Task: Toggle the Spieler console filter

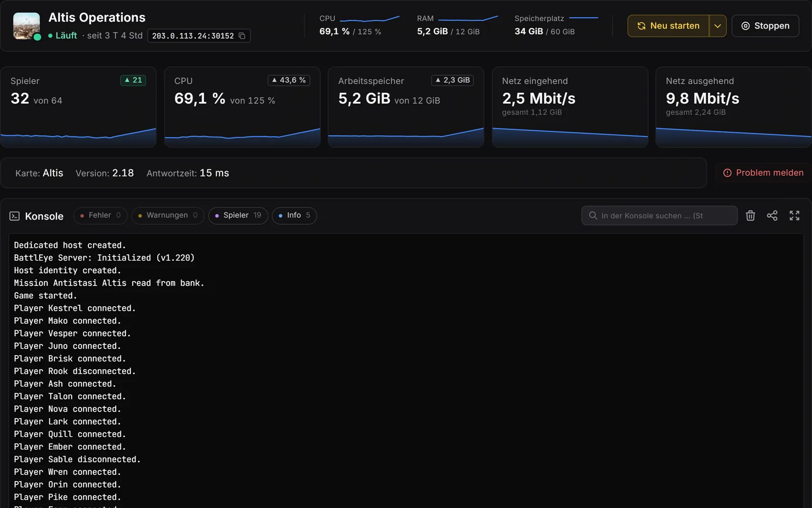Action: click(x=238, y=215)
